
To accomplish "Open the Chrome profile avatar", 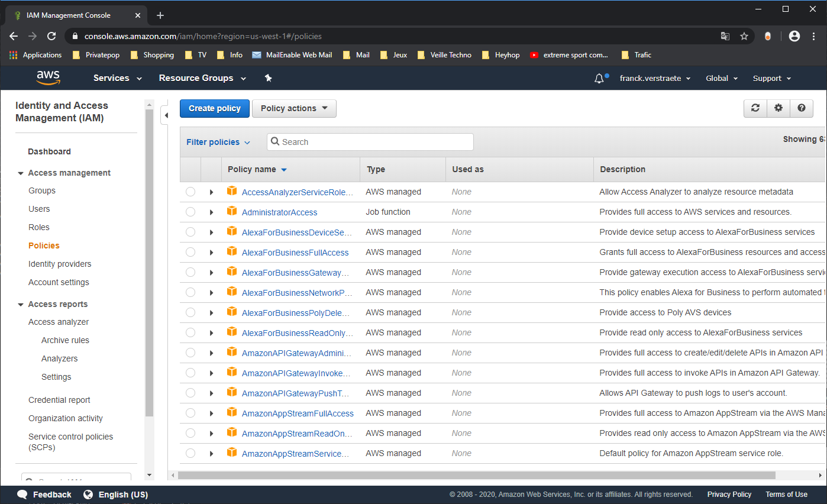I will pos(794,36).
